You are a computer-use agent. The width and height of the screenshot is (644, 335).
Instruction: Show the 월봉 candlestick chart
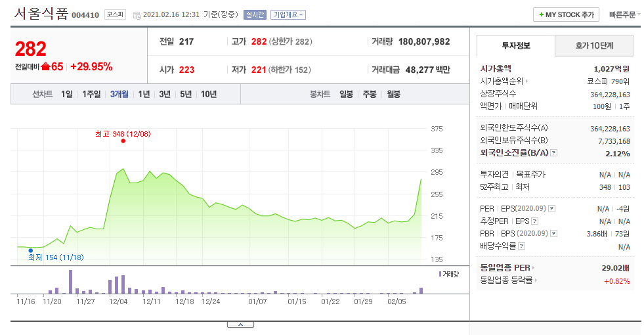point(393,94)
